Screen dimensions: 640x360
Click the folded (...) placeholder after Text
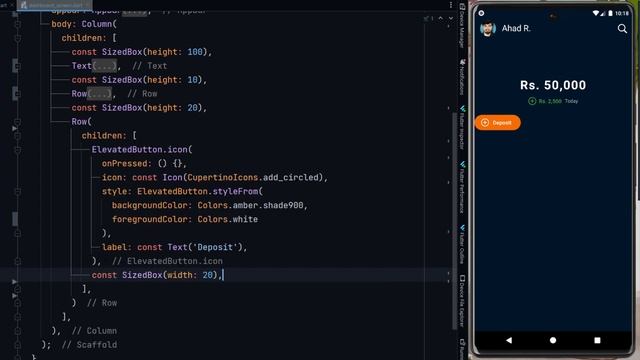(x=104, y=66)
